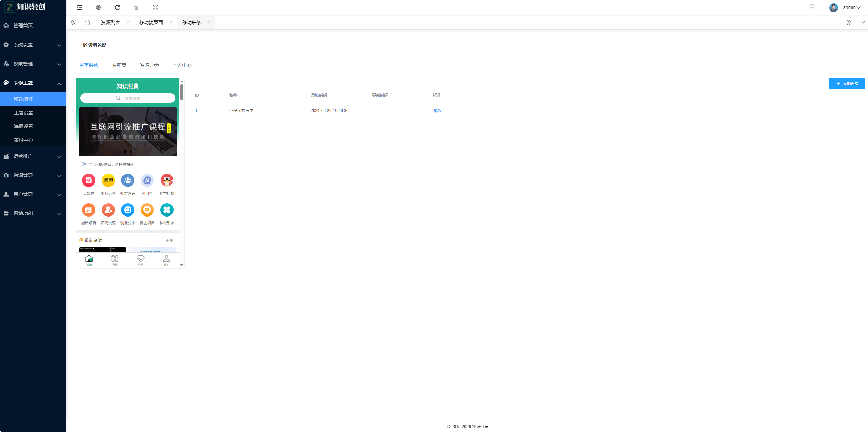Enter fullscreen with the expand icon
Image resolution: width=868 pixels, height=432 pixels.
[x=155, y=7]
